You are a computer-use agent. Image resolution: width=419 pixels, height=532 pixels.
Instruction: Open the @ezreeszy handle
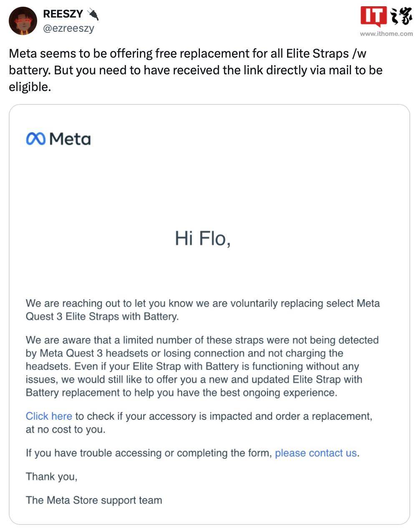coord(69,28)
